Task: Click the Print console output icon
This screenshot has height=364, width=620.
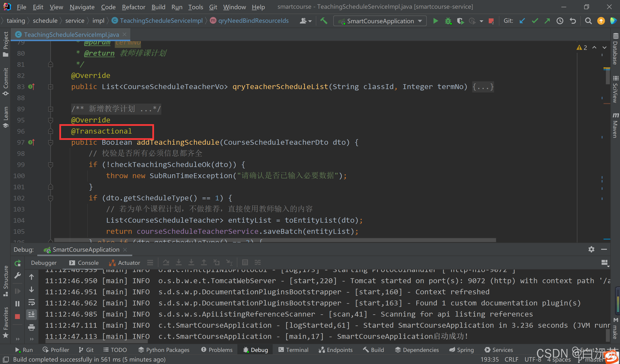Action: pyautogui.click(x=31, y=327)
